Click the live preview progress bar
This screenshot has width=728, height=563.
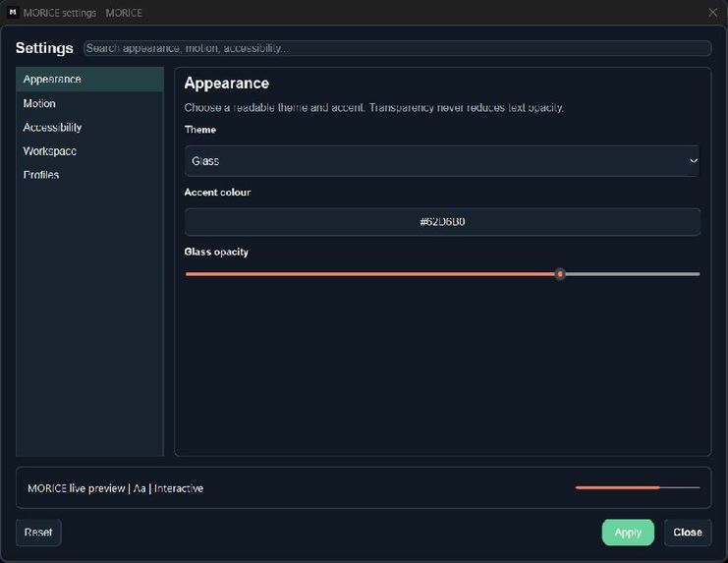point(638,487)
